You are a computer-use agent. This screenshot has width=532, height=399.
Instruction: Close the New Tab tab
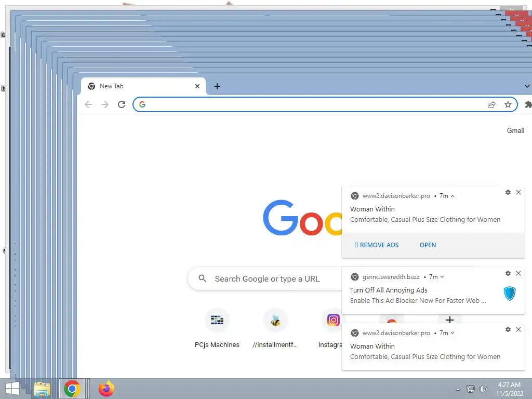197,86
